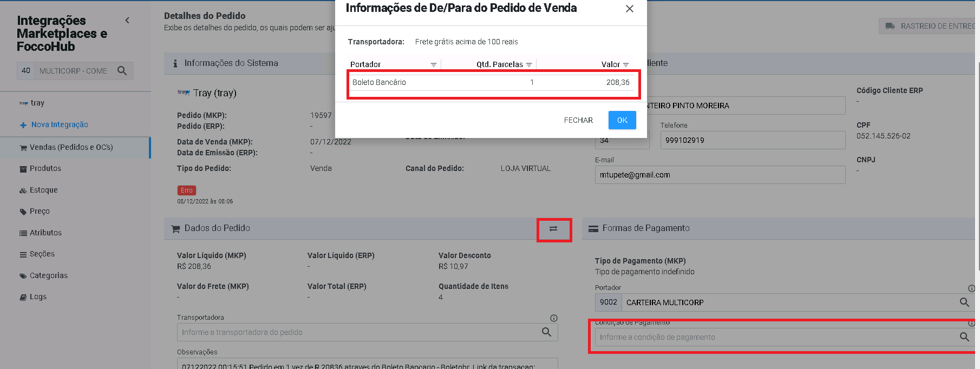Open Vendas (Pedidos e OC's) menu
This screenshot has height=369, width=980.
tap(75, 147)
